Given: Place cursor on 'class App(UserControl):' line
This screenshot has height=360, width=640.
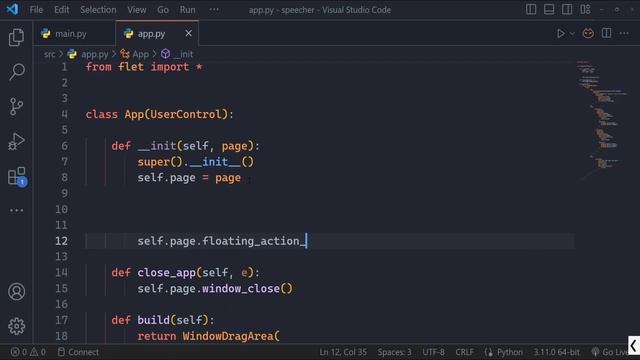Looking at the screenshot, I should coord(159,114).
